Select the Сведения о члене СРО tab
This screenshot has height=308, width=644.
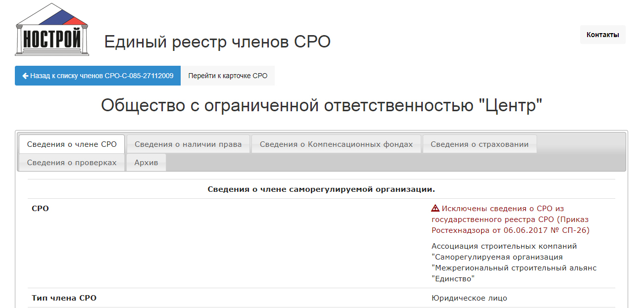click(x=72, y=144)
